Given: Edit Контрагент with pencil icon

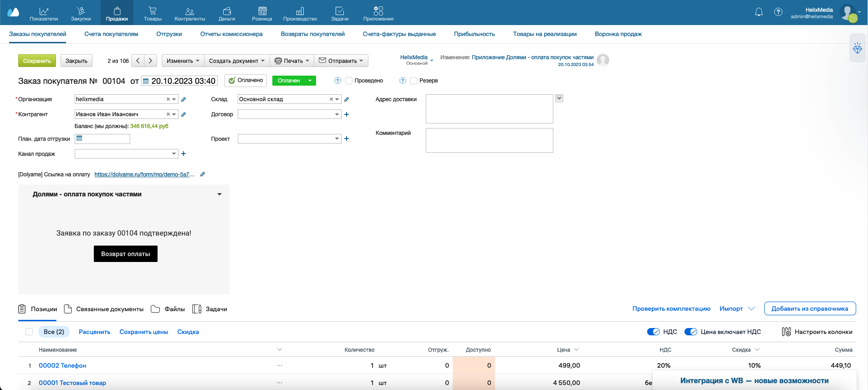Looking at the screenshot, I should (184, 114).
